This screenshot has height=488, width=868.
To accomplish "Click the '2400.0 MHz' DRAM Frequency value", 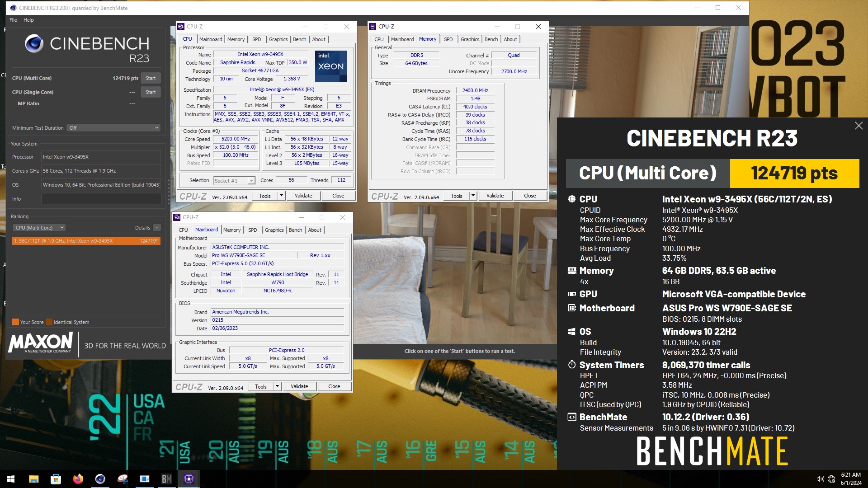I will (x=475, y=90).
